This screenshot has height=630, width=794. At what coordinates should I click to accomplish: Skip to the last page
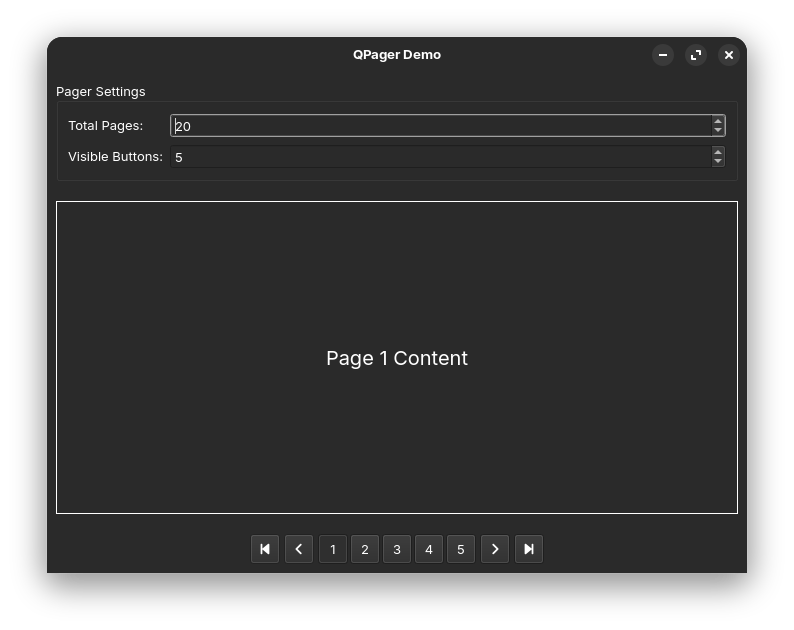(x=529, y=549)
